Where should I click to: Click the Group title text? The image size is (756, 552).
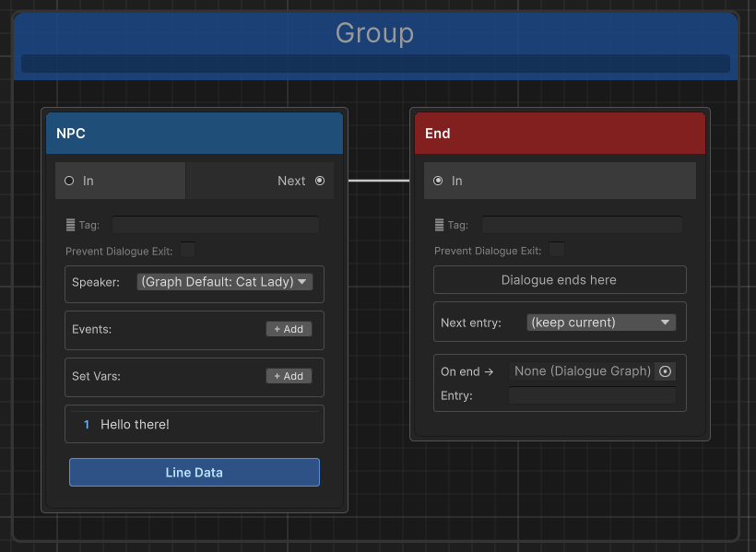click(x=374, y=33)
